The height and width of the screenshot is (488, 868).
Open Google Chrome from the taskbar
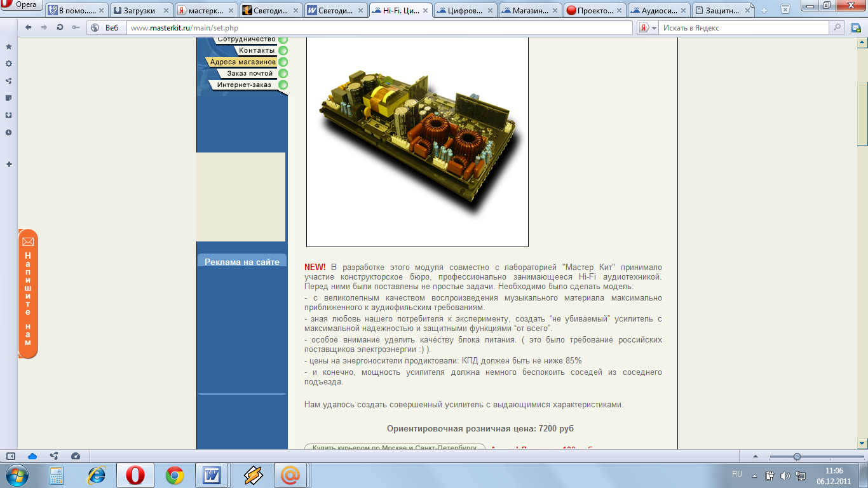click(175, 475)
